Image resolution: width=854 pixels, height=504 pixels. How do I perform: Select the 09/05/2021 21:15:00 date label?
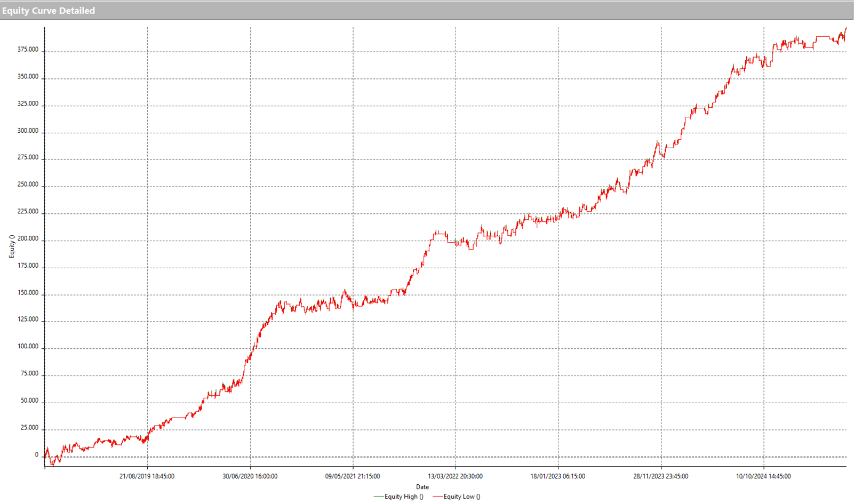coord(353,476)
